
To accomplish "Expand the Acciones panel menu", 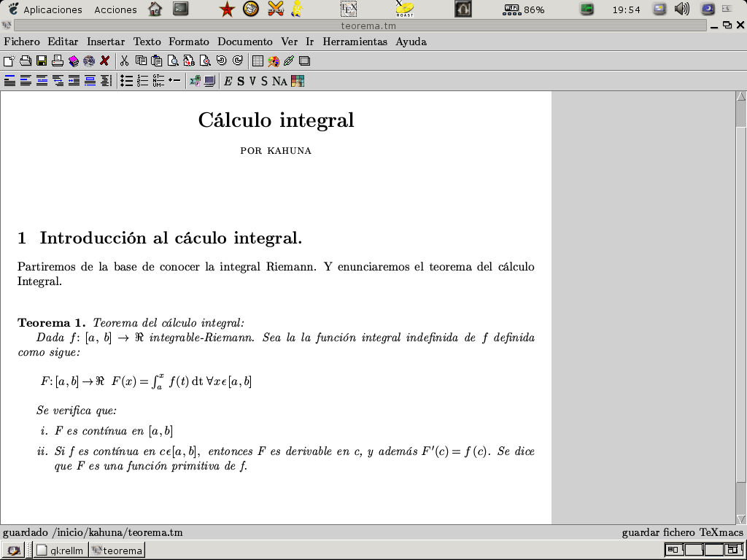I will [115, 9].
